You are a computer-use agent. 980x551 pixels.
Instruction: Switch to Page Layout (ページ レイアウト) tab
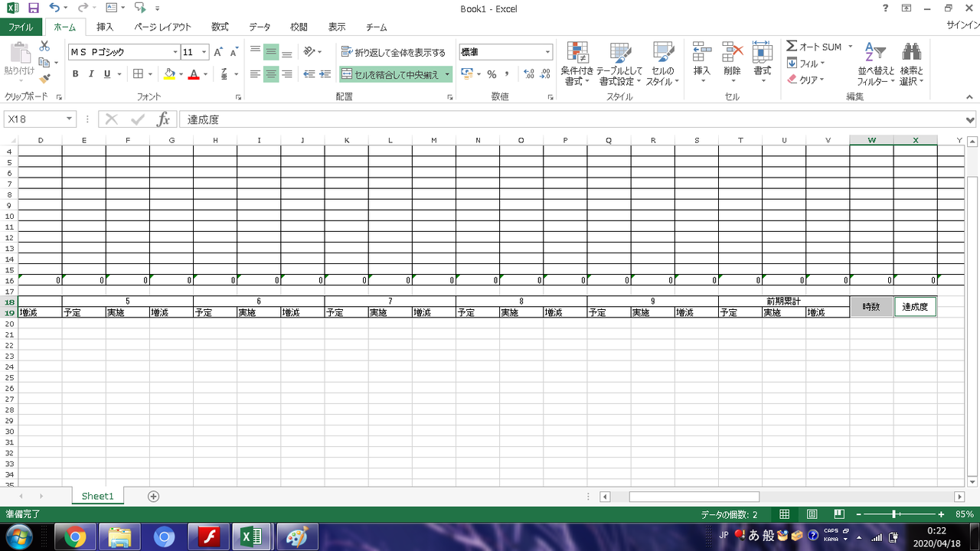(x=162, y=27)
